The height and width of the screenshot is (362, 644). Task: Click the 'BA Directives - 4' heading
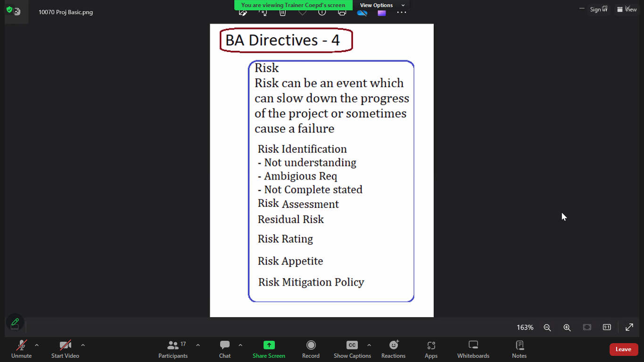click(x=283, y=40)
